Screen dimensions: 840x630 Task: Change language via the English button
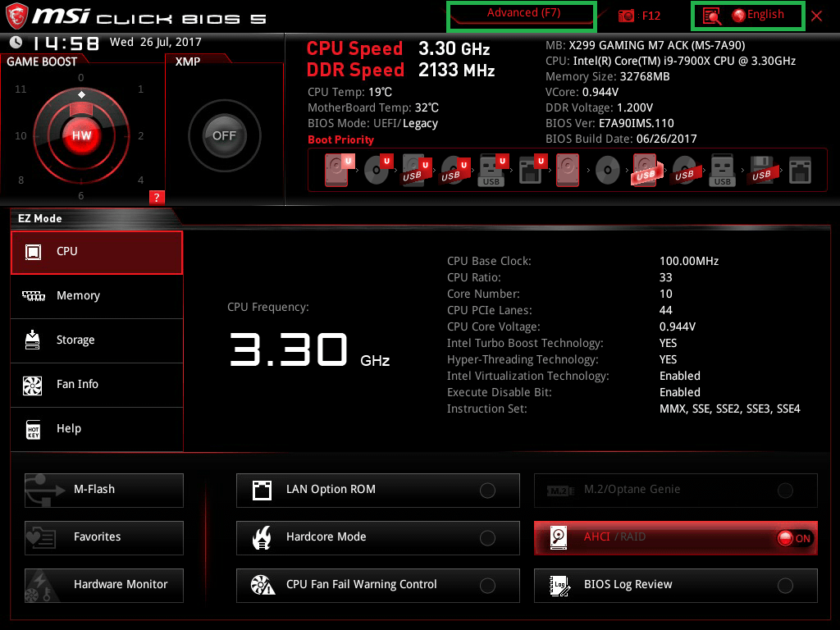click(758, 15)
